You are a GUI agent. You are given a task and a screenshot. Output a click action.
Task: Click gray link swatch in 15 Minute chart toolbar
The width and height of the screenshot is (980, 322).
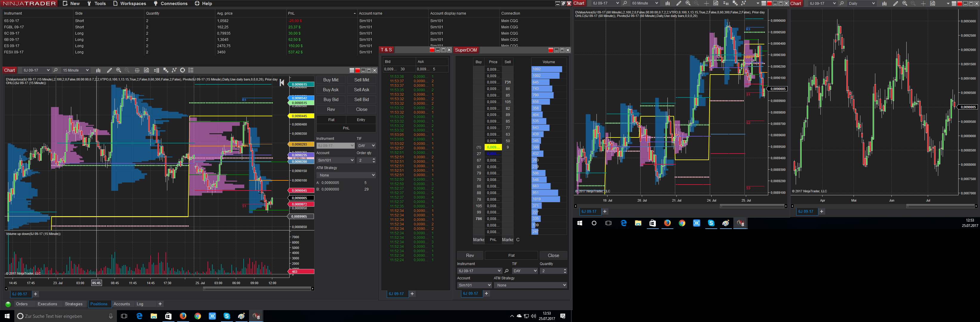(352, 70)
